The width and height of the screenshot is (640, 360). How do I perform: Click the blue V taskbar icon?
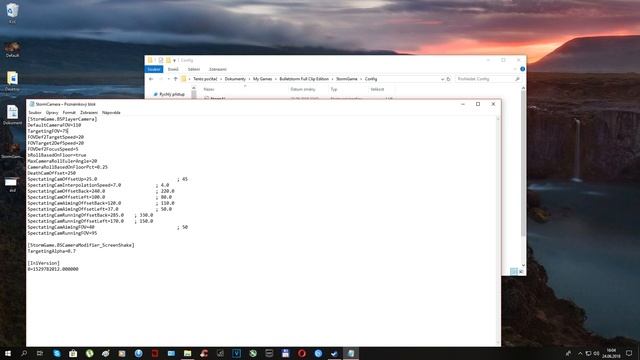pyautogui.click(x=236, y=353)
